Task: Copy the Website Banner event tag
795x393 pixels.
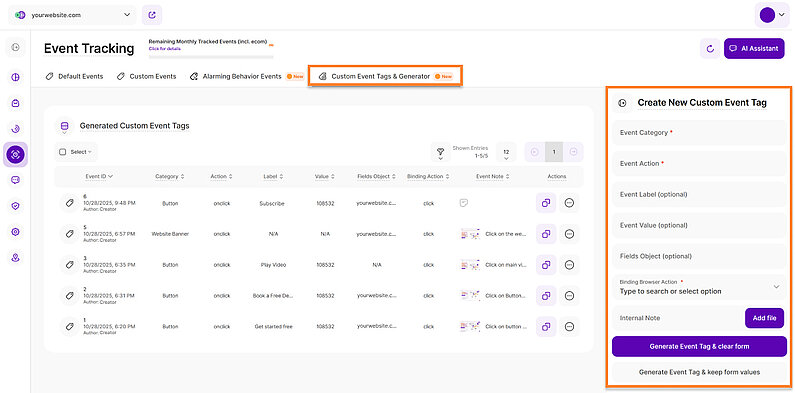Action: (546, 234)
